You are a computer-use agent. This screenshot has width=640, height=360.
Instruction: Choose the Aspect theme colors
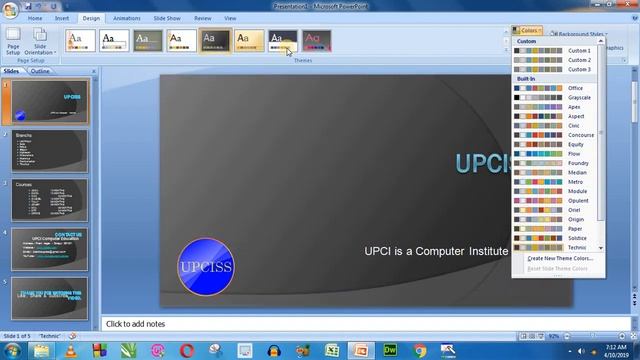(554, 116)
